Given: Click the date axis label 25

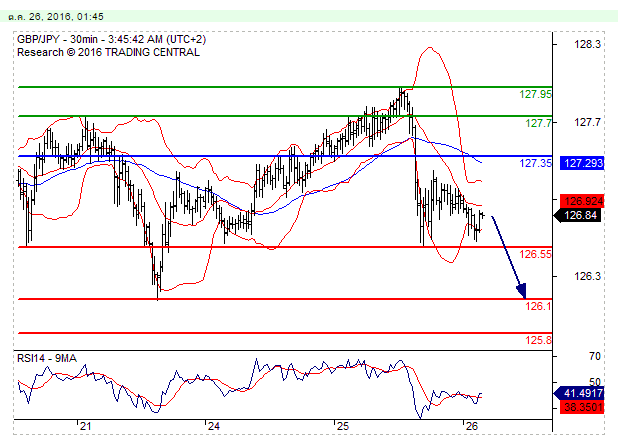Looking at the screenshot, I should click(343, 426).
